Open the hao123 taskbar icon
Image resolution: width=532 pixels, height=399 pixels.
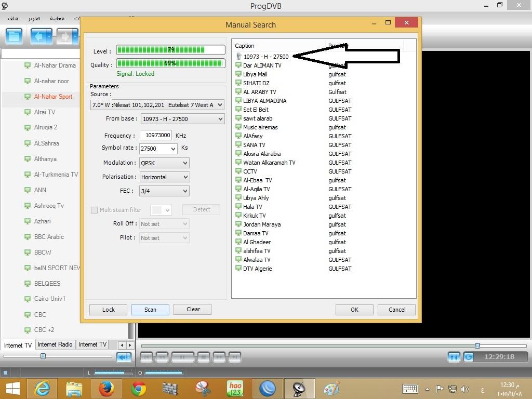(x=235, y=388)
